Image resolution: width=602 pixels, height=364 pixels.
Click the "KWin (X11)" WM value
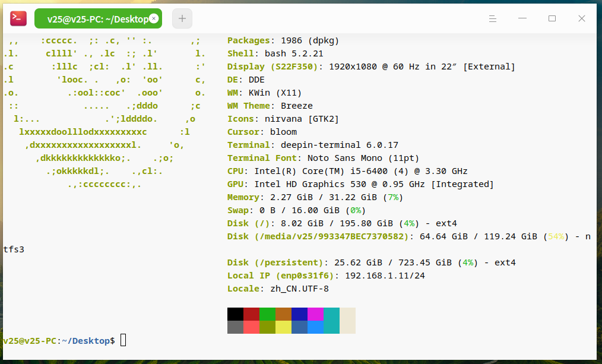tap(275, 93)
